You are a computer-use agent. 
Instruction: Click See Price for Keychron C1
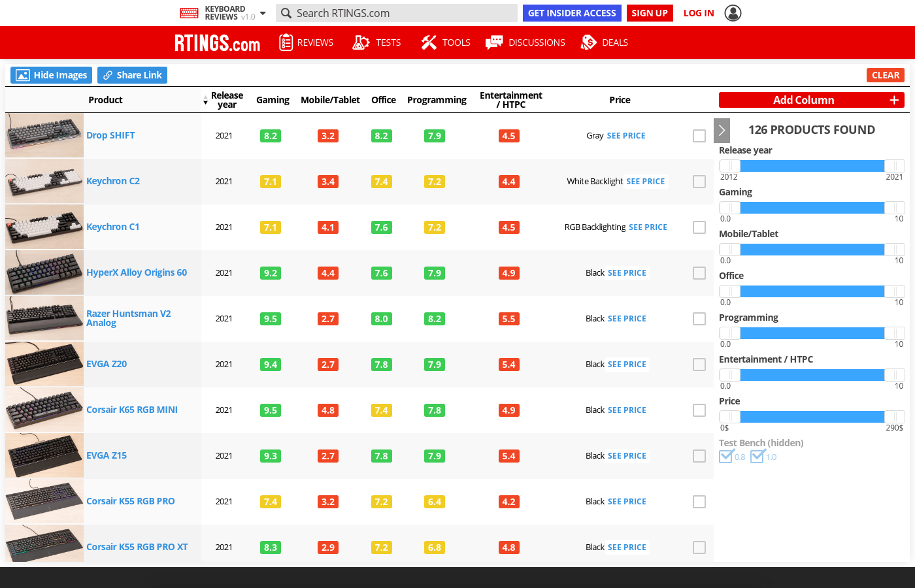[648, 227]
